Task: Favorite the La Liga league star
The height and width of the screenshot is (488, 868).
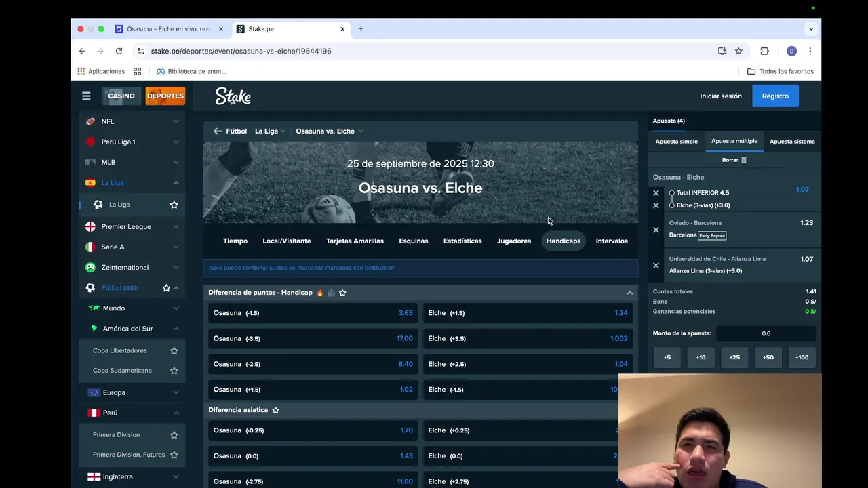Action: tap(174, 205)
